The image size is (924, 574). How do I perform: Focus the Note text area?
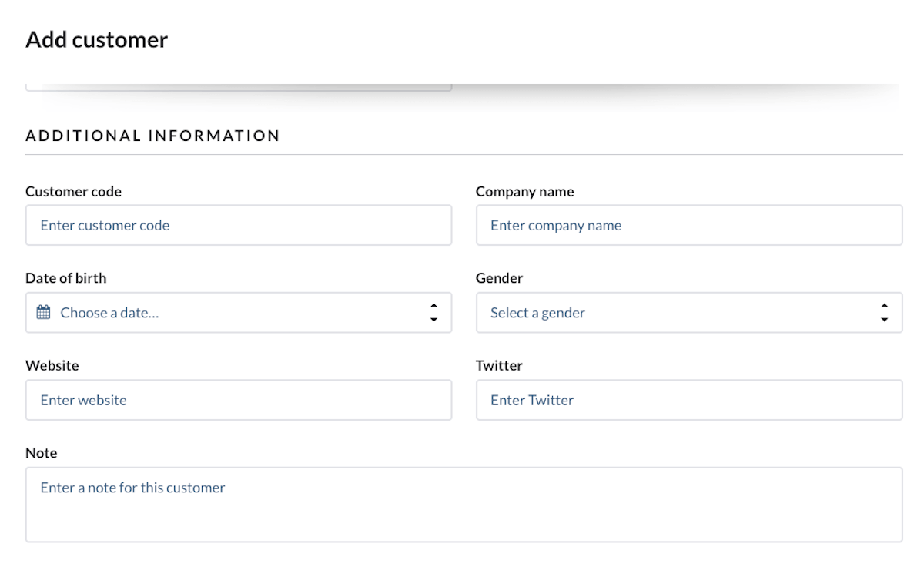pos(464,505)
